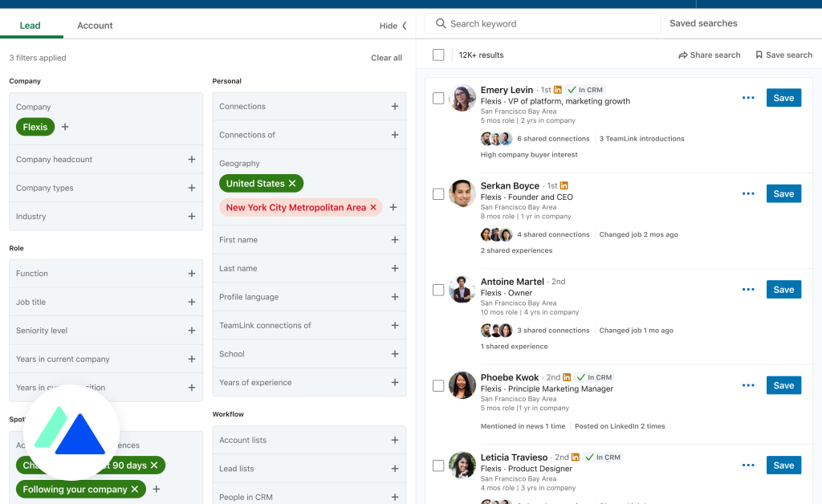This screenshot has height=504, width=822.
Task: Add another spotlight filter plus icon
Action: (x=157, y=489)
